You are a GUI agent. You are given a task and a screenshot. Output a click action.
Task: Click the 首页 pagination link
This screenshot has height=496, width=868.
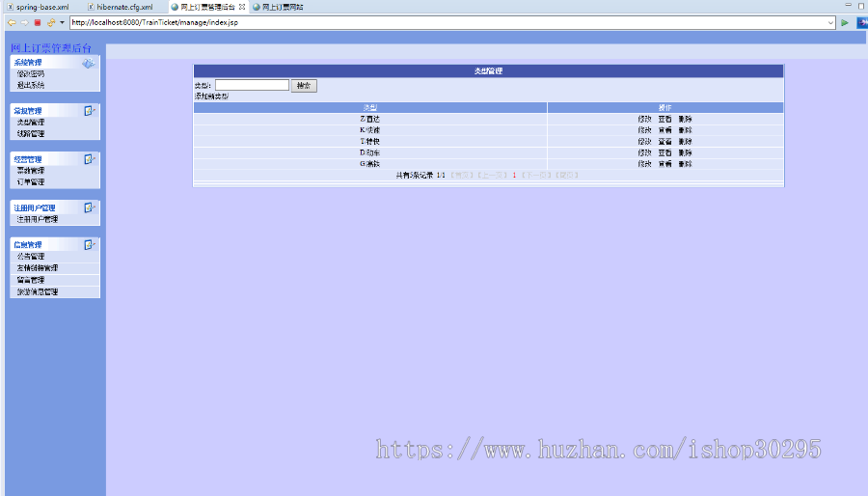pyautogui.click(x=462, y=176)
